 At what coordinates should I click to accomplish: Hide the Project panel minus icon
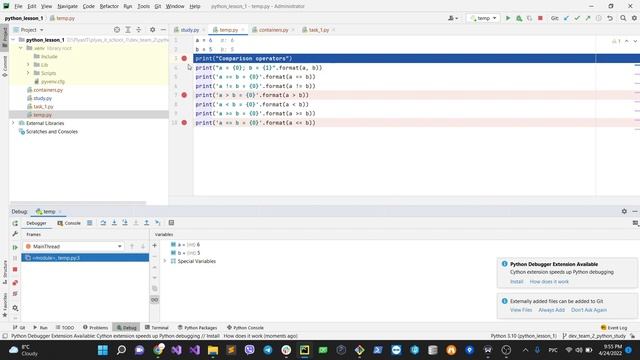[x=163, y=30]
